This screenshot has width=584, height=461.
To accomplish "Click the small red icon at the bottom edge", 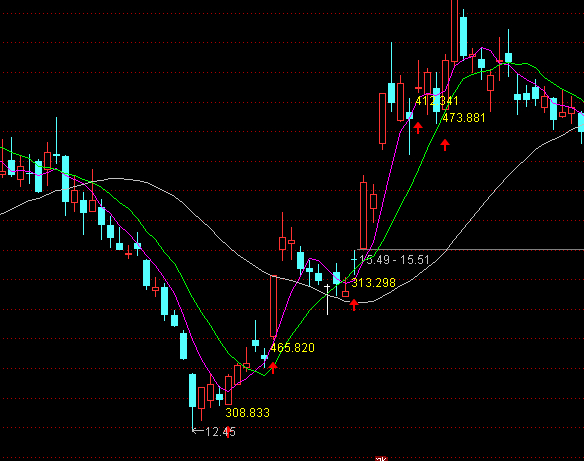I will pos(381,458).
